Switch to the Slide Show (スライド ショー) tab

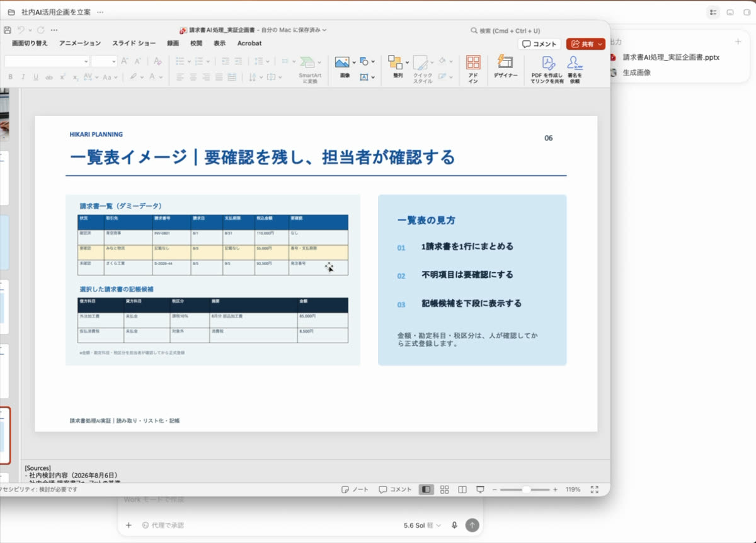(134, 43)
